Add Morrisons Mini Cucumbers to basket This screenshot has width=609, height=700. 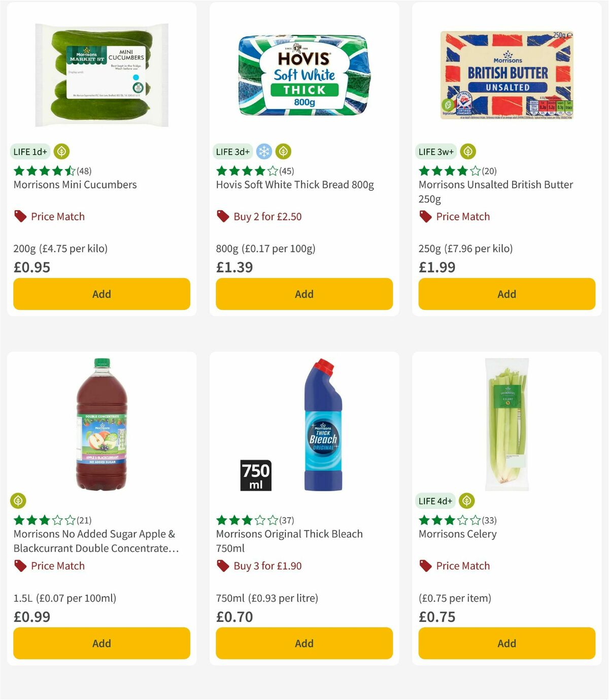101,294
